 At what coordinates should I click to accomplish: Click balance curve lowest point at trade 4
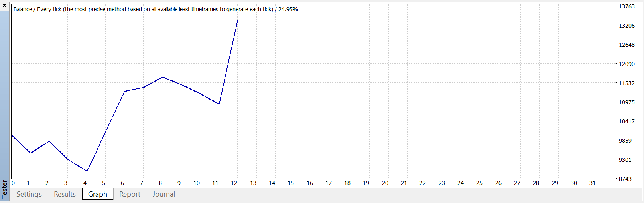click(87, 171)
